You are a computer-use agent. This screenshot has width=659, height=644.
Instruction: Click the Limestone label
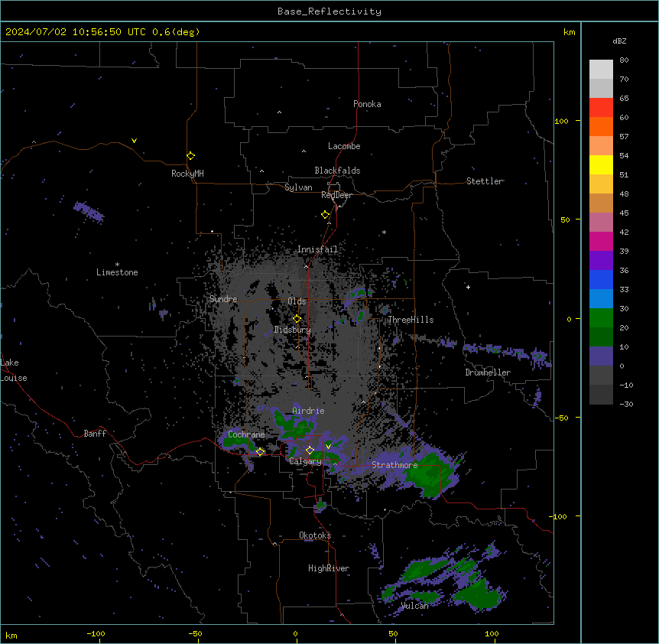(x=117, y=272)
